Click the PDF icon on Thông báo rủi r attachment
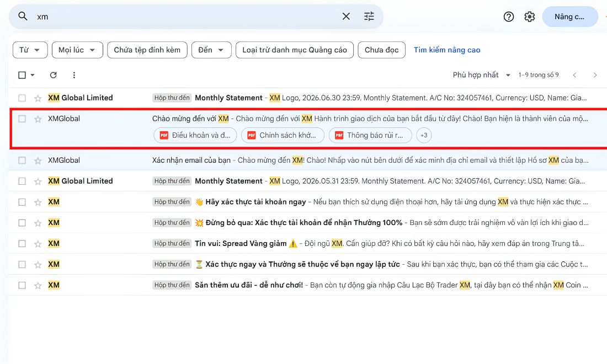Screen dimensions: 607x364 [x=339, y=135]
